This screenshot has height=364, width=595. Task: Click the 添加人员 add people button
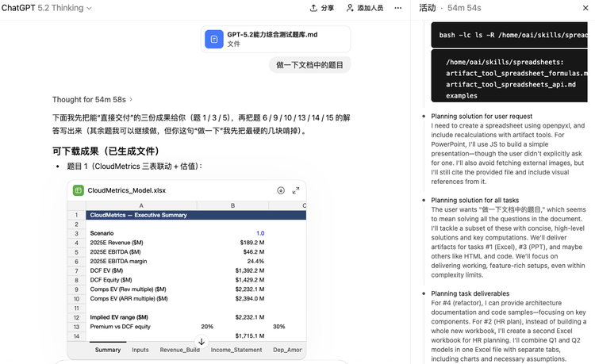364,8
